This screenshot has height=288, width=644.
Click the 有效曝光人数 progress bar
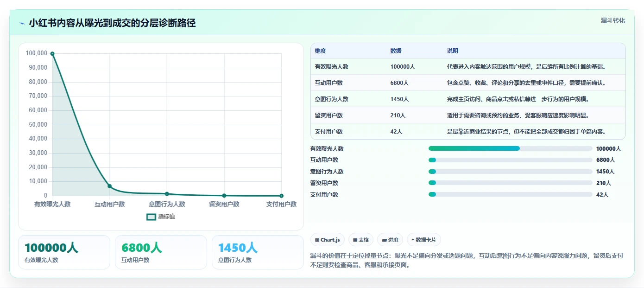tap(511, 148)
